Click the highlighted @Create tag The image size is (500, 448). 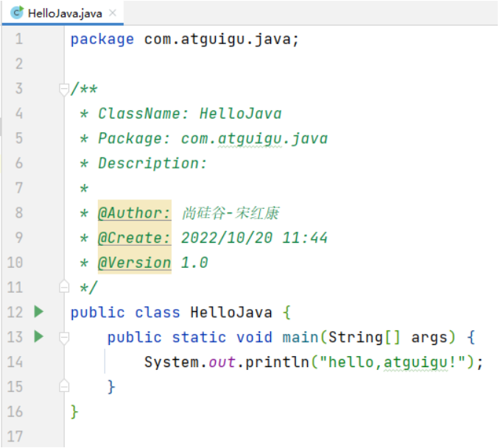coord(134,238)
